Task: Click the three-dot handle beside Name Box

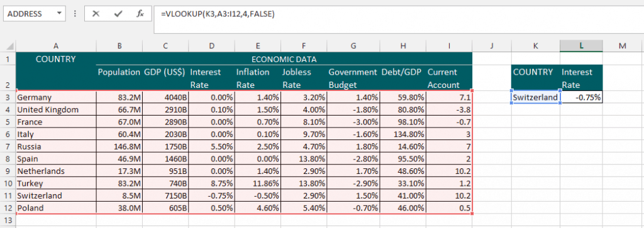Action: tap(74, 14)
